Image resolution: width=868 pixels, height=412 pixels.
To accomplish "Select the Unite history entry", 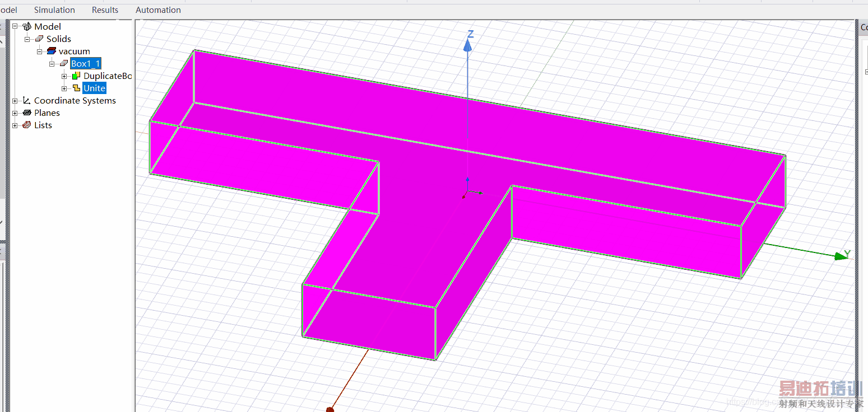I will coord(94,88).
